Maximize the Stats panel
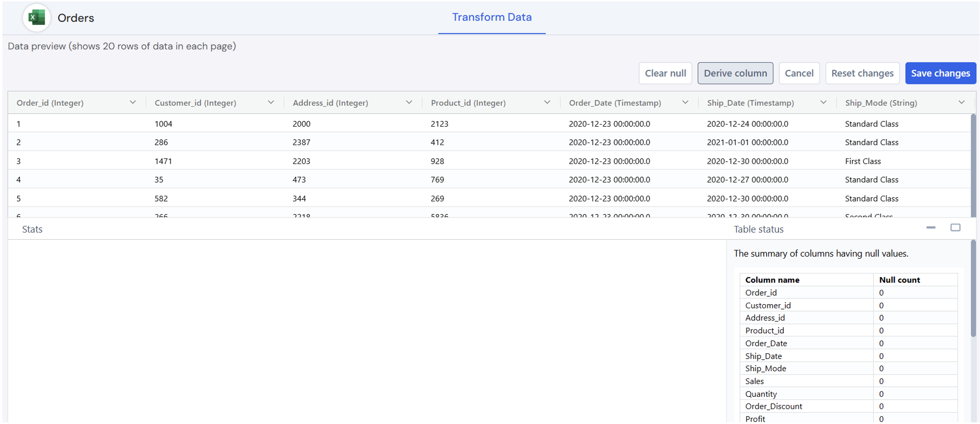The height and width of the screenshot is (424, 980). [x=955, y=228]
